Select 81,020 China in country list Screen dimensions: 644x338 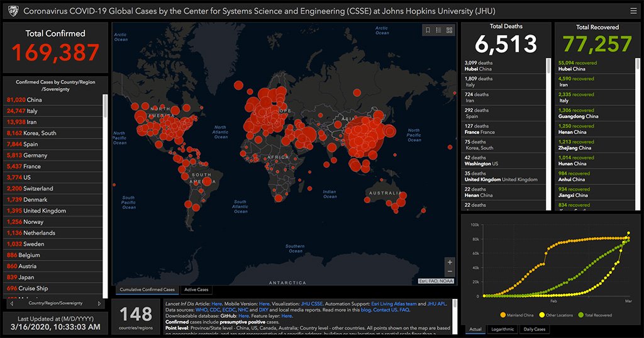pos(53,100)
